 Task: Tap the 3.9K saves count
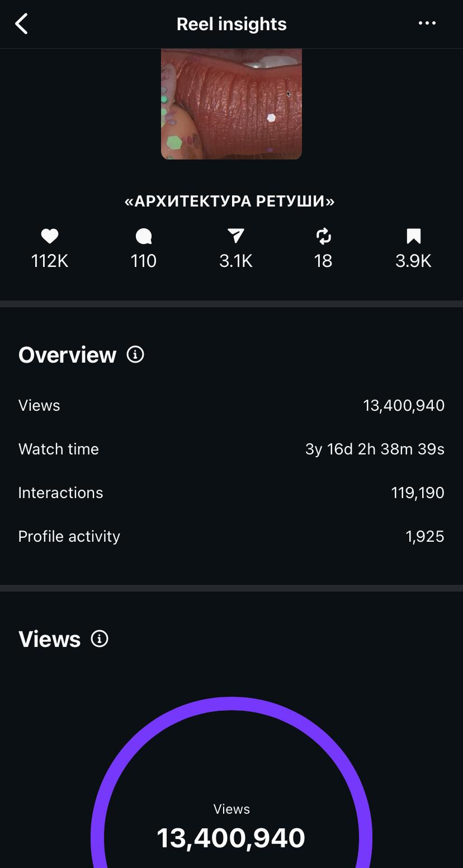(x=413, y=261)
